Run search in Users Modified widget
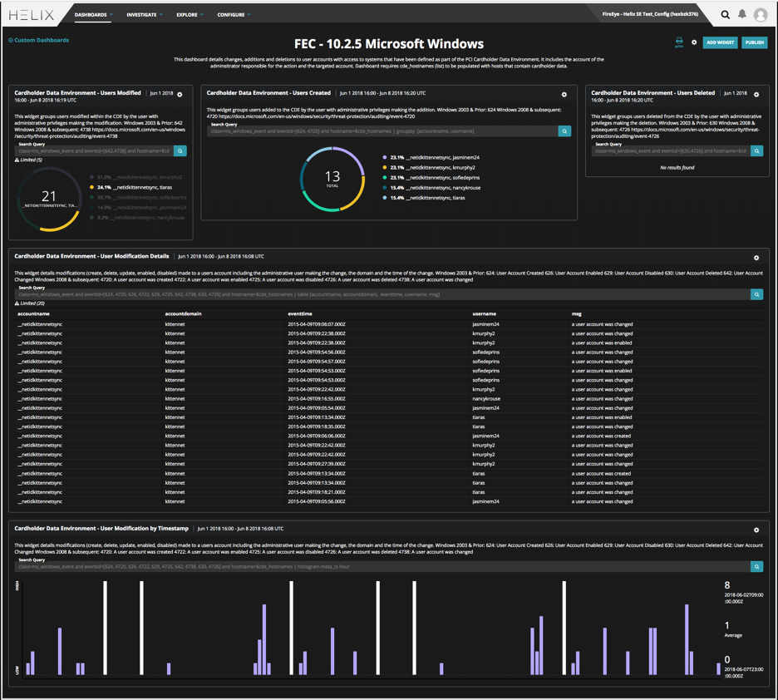Screen dimensions: 778x700 [180, 150]
